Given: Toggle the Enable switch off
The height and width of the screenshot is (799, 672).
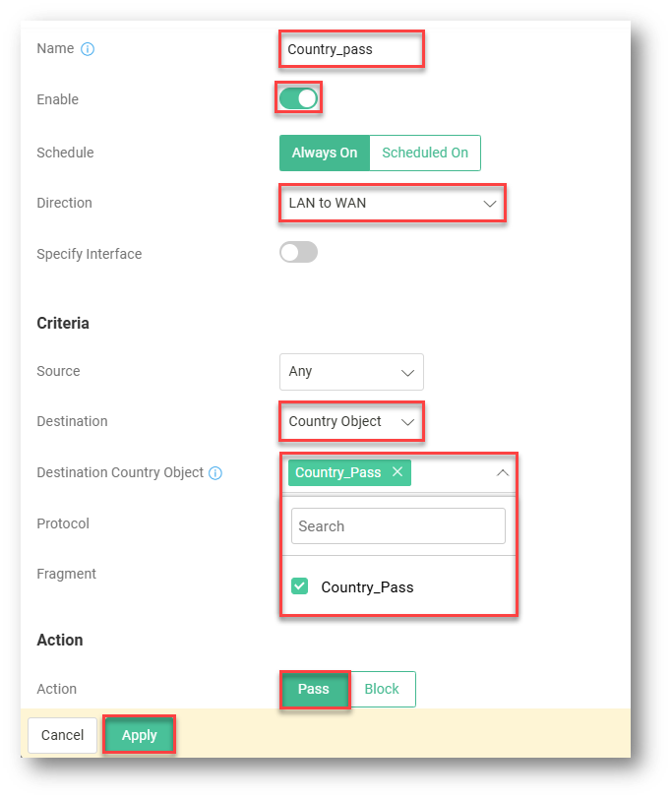Looking at the screenshot, I should click(298, 98).
